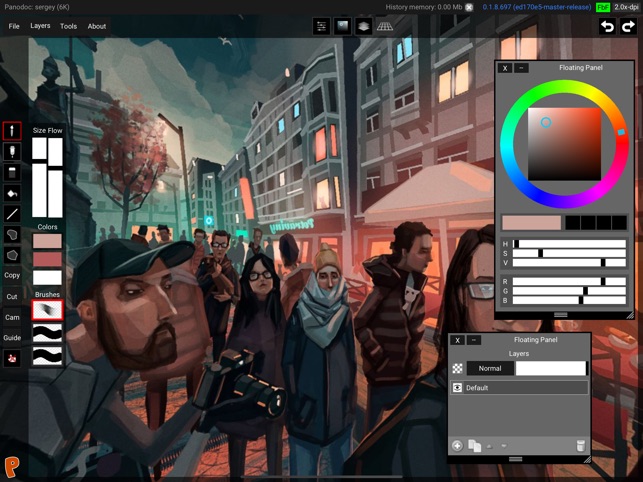643x482 pixels.
Task: Click the Layers panel bottom collapse handle
Action: 515,459
